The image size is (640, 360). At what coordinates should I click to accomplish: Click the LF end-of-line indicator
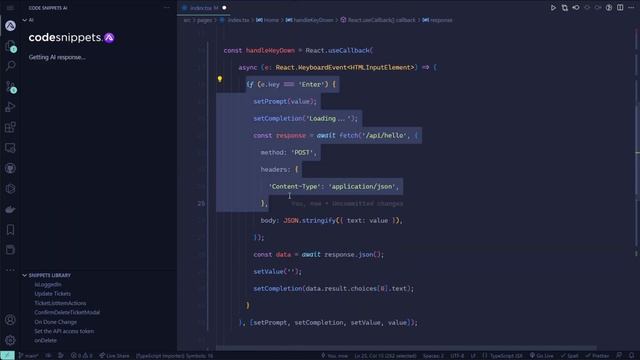pos(473,356)
